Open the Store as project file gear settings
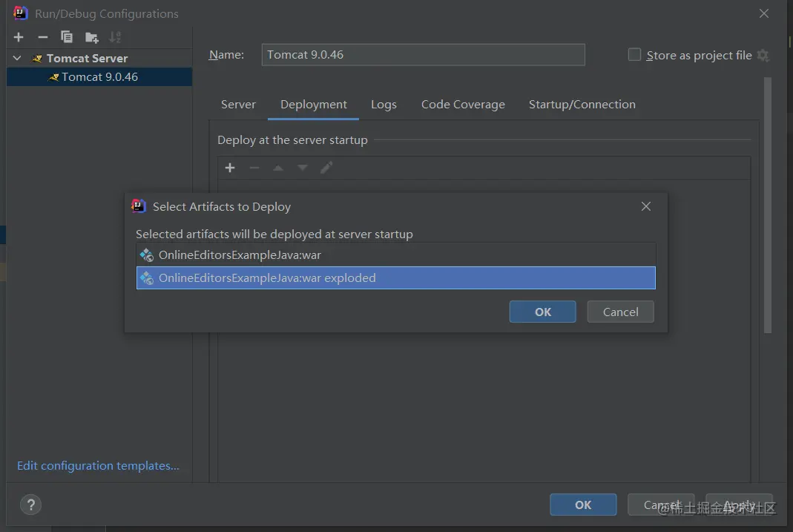Screen dimensions: 793x532 tap(763, 56)
